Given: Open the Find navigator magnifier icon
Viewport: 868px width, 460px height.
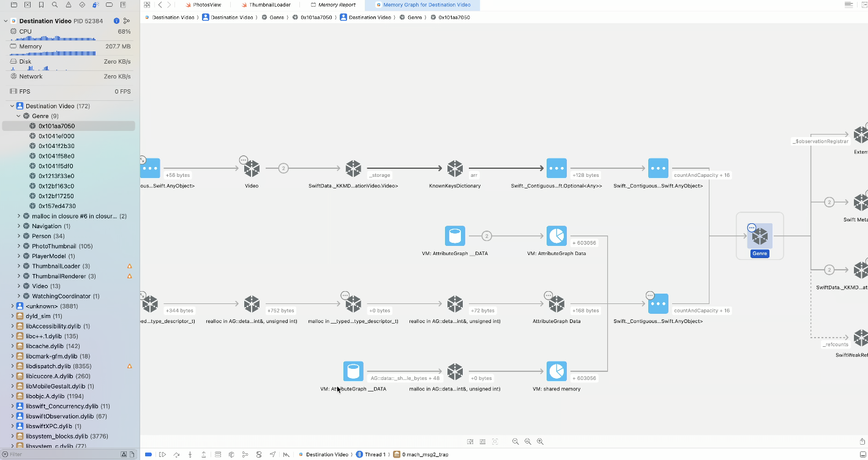Looking at the screenshot, I should [x=55, y=4].
